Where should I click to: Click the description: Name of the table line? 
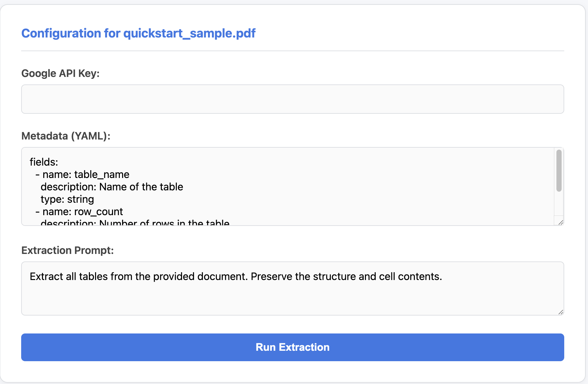coord(112,186)
